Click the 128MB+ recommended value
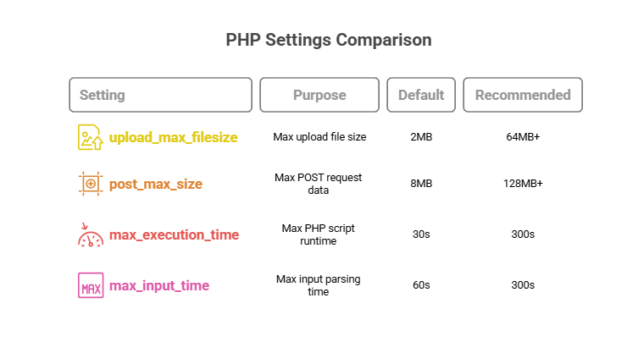644x353 pixels. (x=523, y=184)
